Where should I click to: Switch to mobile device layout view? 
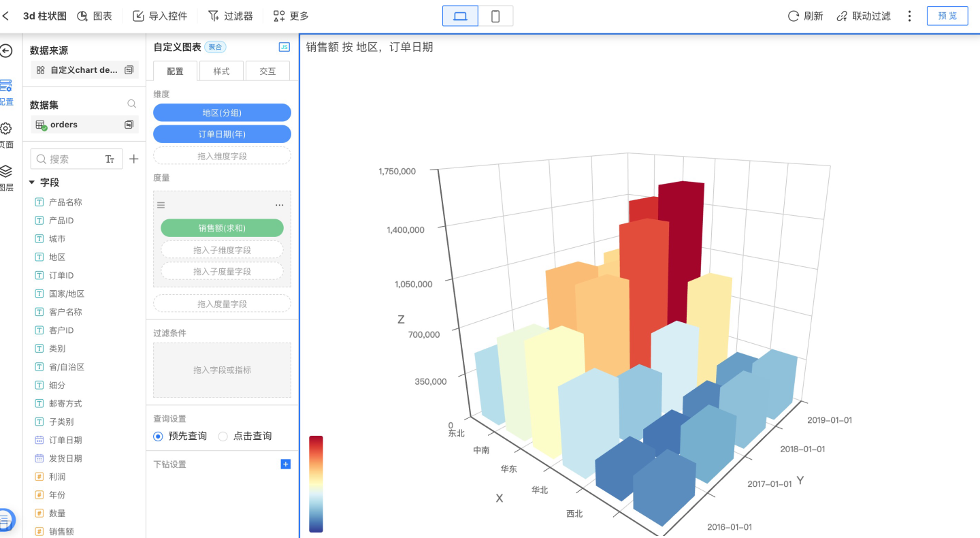(495, 16)
